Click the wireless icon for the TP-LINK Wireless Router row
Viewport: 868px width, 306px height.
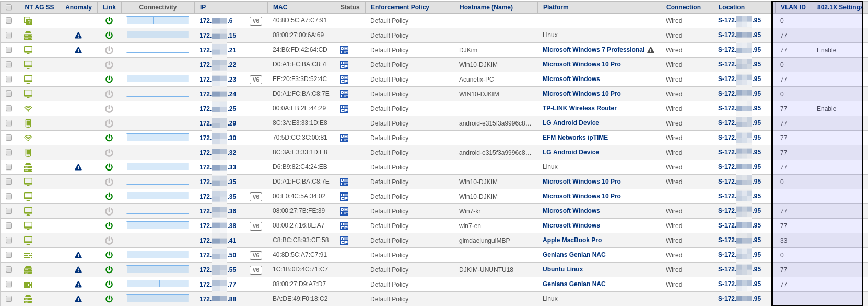(28, 109)
